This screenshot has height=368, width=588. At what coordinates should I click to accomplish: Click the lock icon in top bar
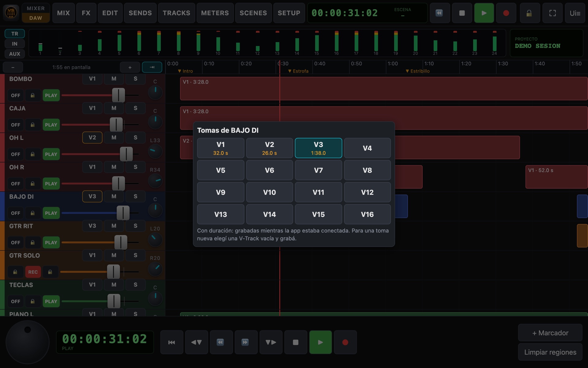(x=530, y=13)
